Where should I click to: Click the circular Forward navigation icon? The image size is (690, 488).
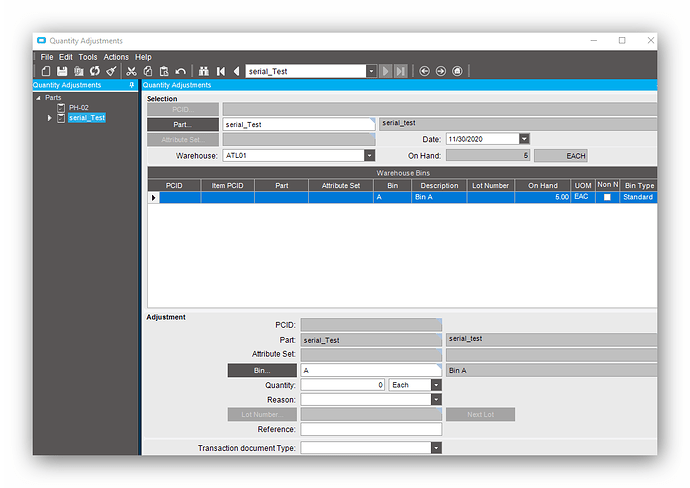point(440,71)
